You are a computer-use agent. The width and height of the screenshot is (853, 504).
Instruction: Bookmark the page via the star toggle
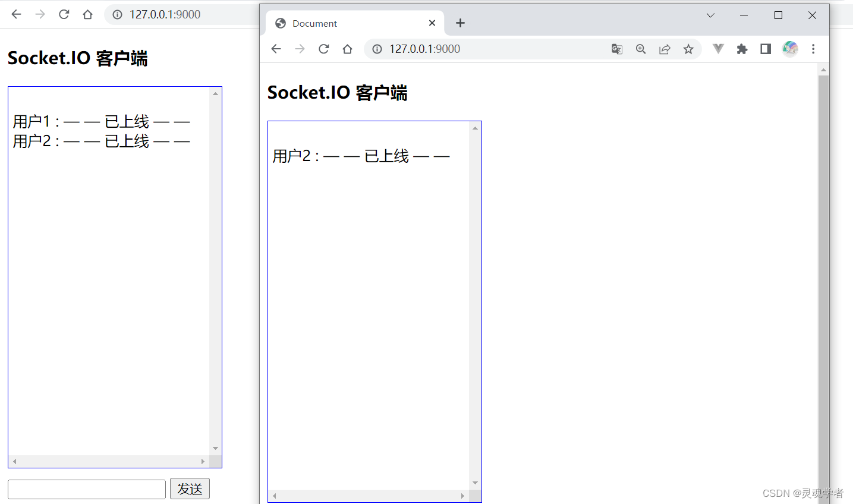688,49
